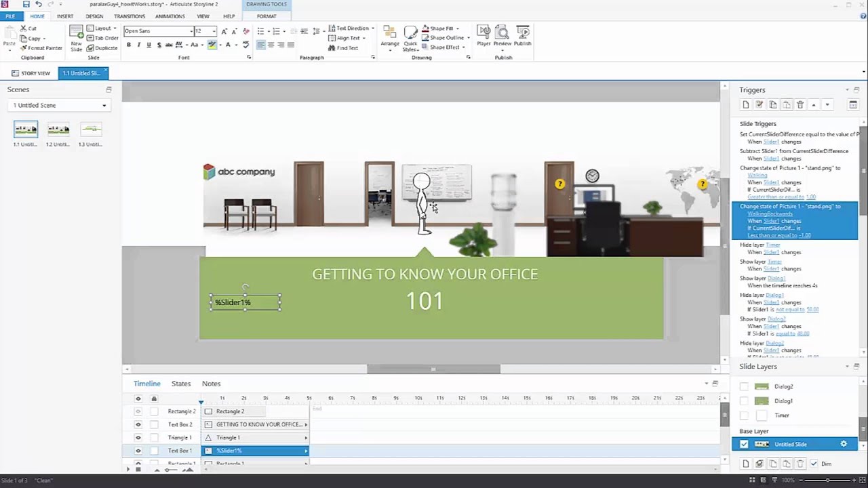This screenshot has width=868, height=488.
Task: Open the Arrange dropdown
Action: pos(390,38)
